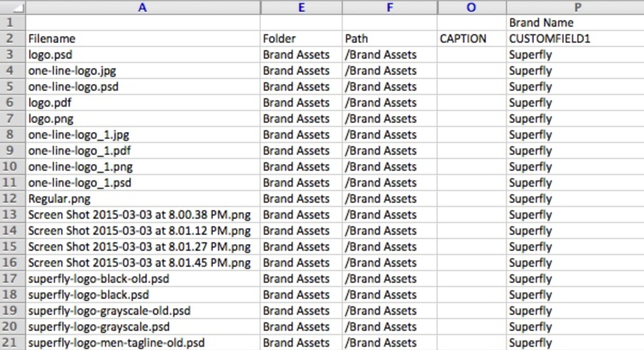Click Brand Assets folder in row 12
The image size is (644, 350).
(301, 198)
